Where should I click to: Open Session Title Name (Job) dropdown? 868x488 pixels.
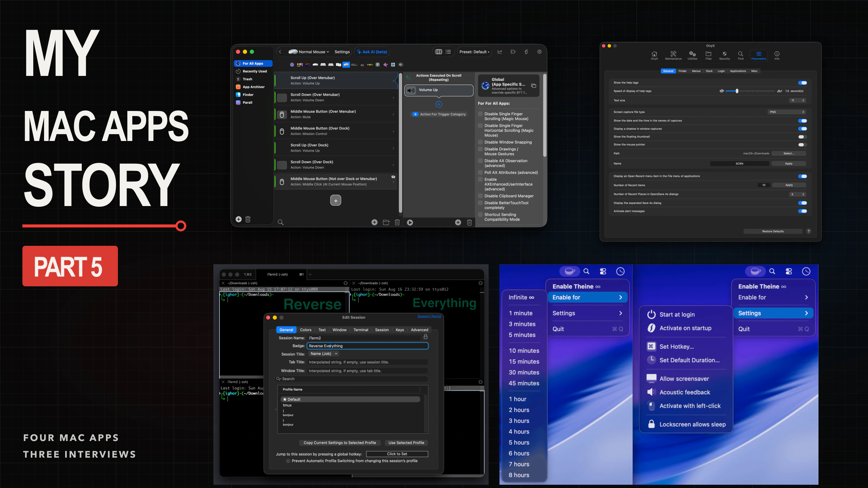[324, 354]
